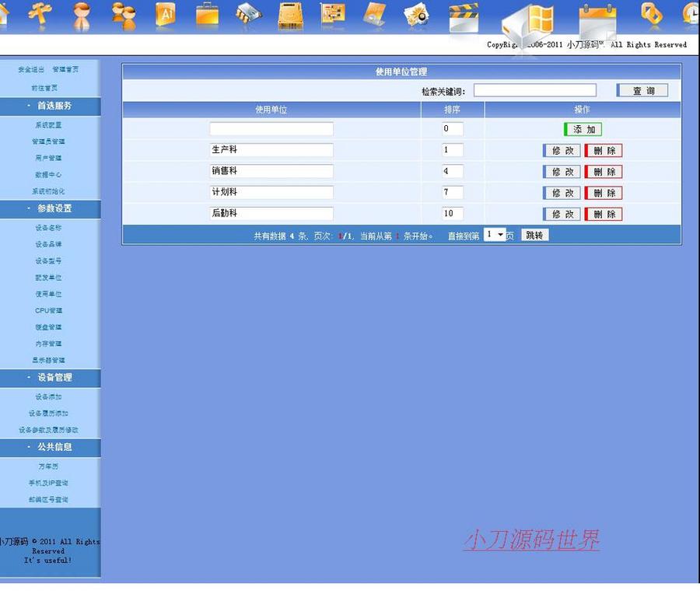The height and width of the screenshot is (615, 700).
Task: Select the circuit board hardware icon
Action: point(333,16)
